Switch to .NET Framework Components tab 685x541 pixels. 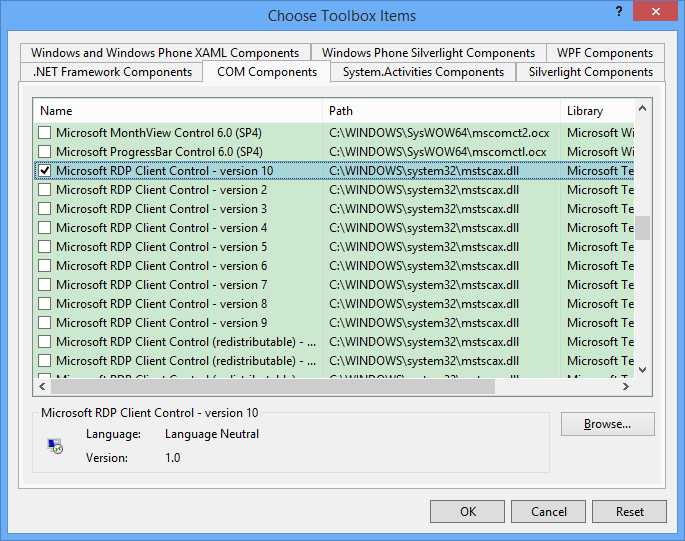click(112, 72)
